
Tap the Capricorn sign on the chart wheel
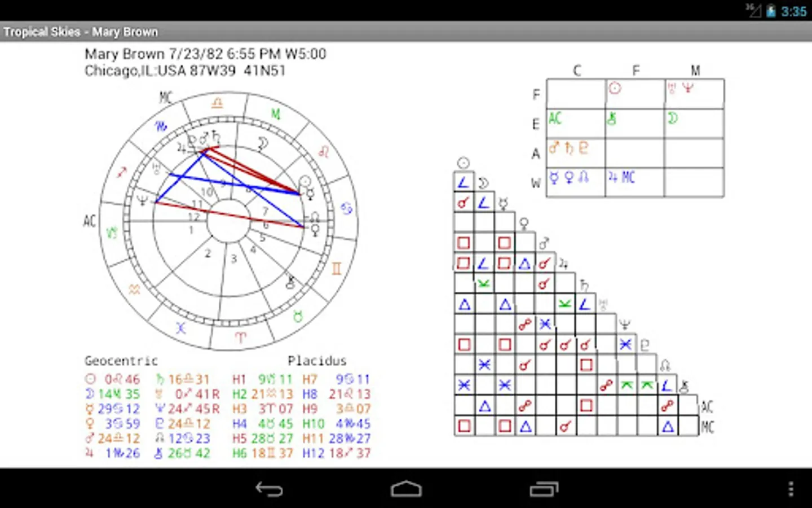tap(112, 232)
